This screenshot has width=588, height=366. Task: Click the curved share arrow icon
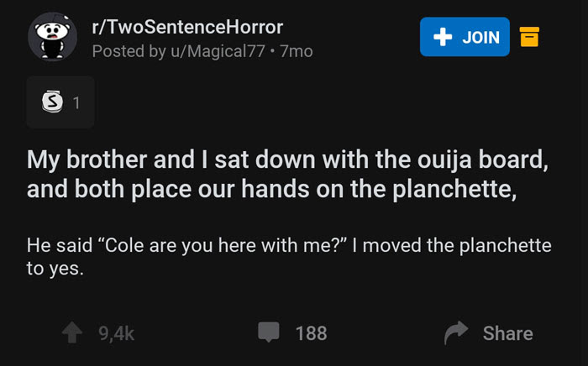(x=456, y=332)
